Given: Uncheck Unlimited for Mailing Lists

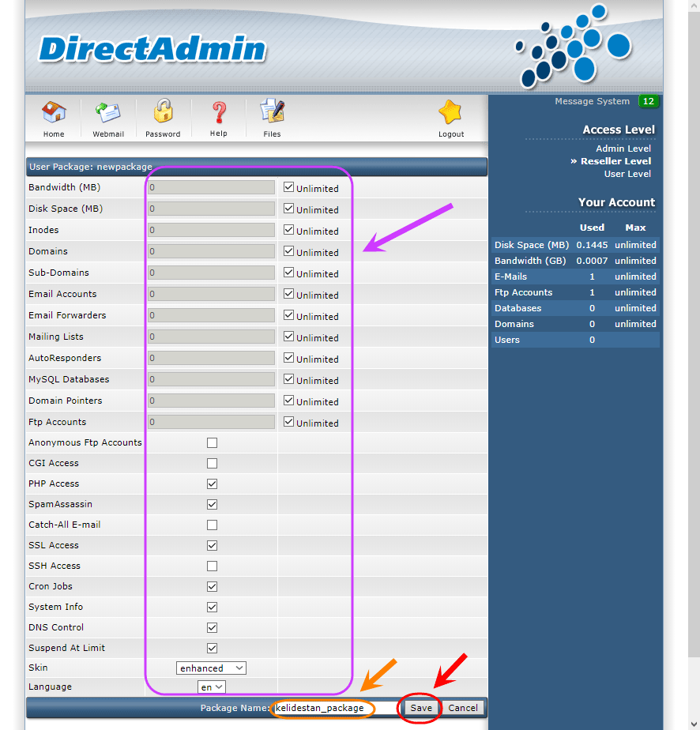Looking at the screenshot, I should tap(288, 337).
